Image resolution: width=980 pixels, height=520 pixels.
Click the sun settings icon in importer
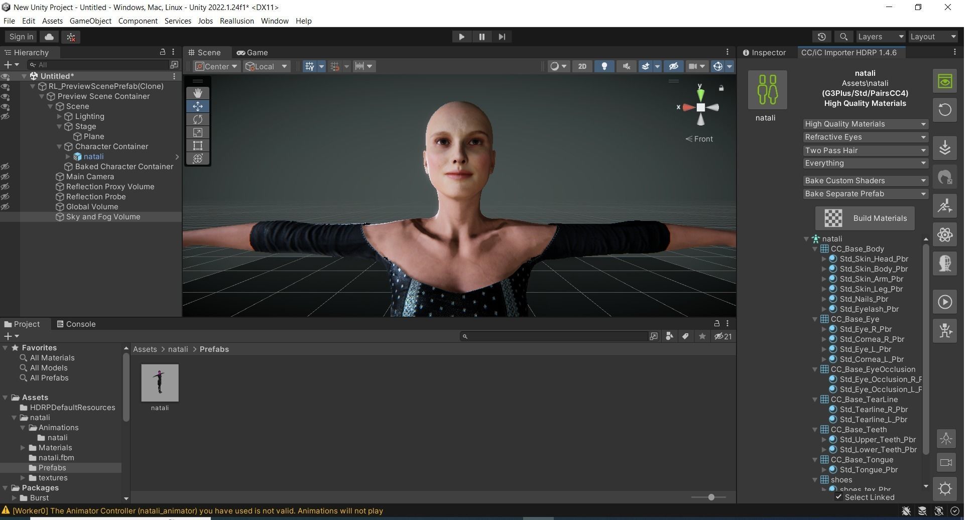[945, 488]
